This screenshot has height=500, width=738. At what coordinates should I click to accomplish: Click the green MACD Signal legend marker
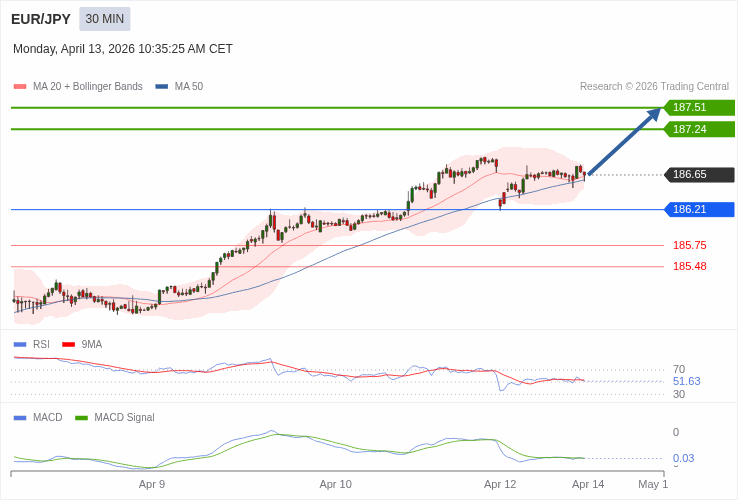coord(81,417)
